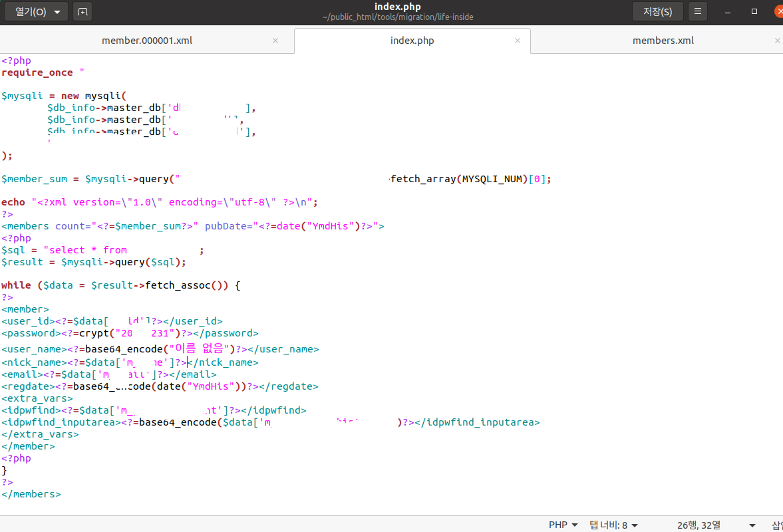This screenshot has width=783, height=532.
Task: Click on the echo xml version line
Action: (x=159, y=202)
